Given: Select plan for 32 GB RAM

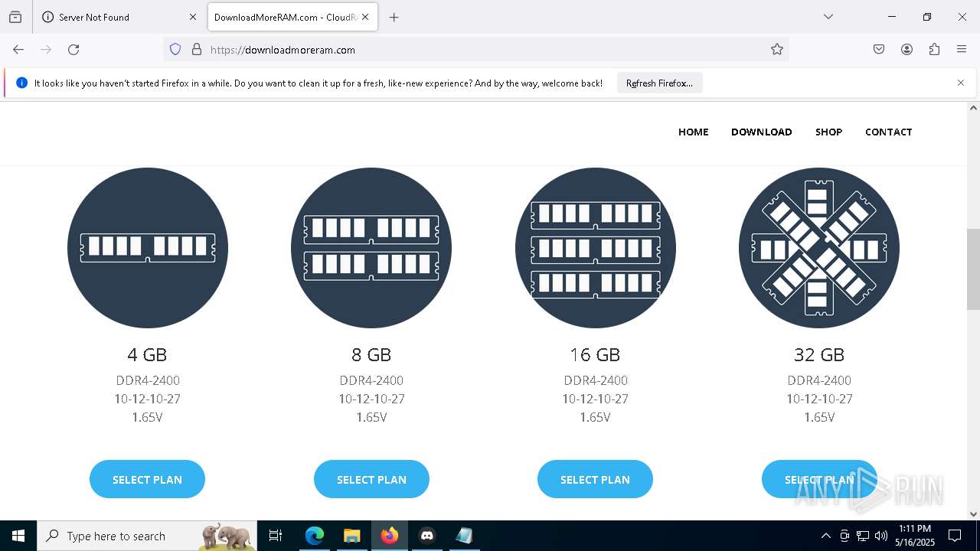Looking at the screenshot, I should (x=819, y=479).
